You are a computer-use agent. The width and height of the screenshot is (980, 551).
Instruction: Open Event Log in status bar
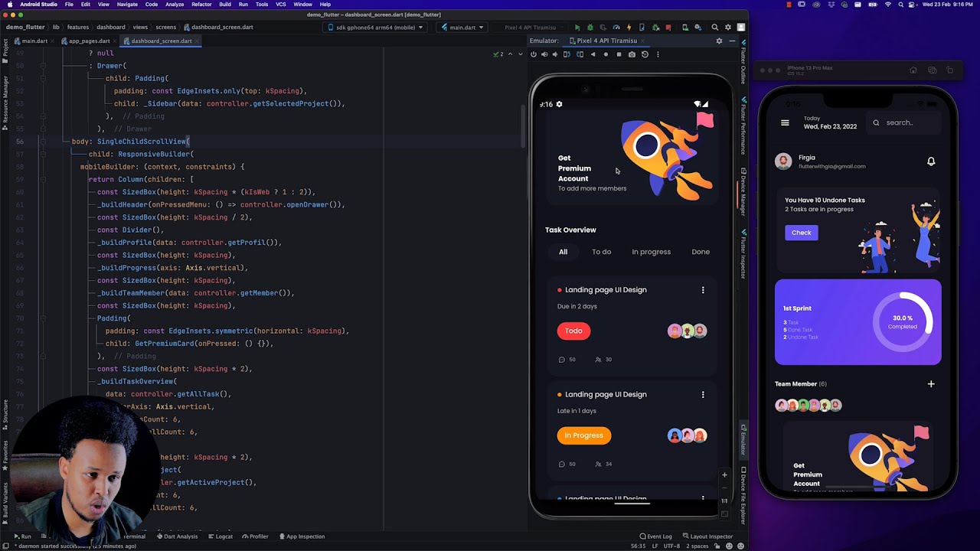tap(655, 536)
